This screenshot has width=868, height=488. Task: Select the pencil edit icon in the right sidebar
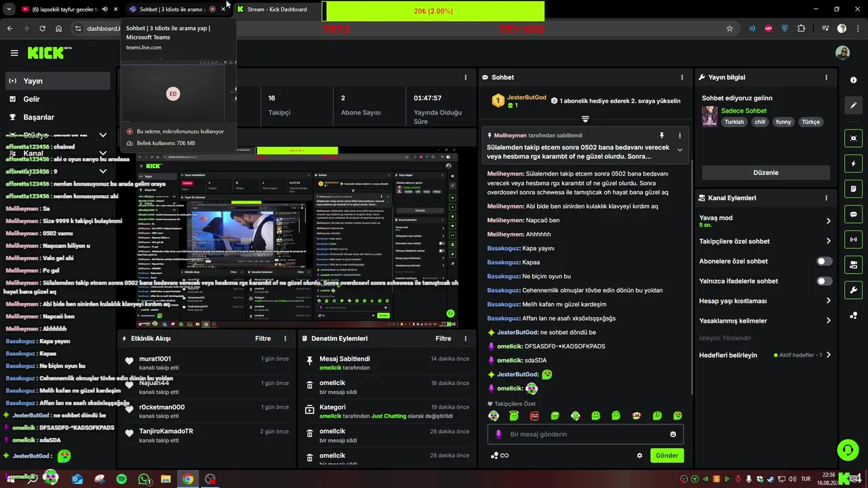(853, 105)
